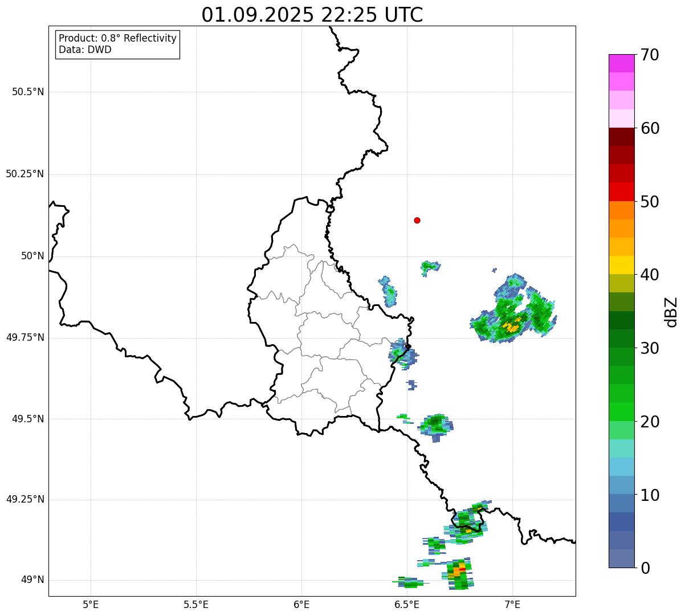This screenshot has width=685, height=616.
Task: Click the colorbar 60 tick label
Action: 650,128
